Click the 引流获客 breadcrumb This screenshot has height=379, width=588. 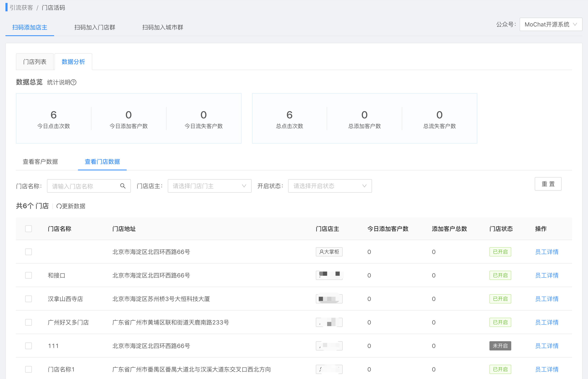(21, 8)
